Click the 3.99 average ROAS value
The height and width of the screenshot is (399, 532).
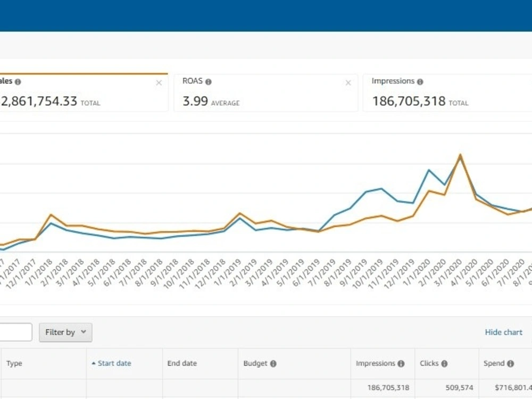195,101
